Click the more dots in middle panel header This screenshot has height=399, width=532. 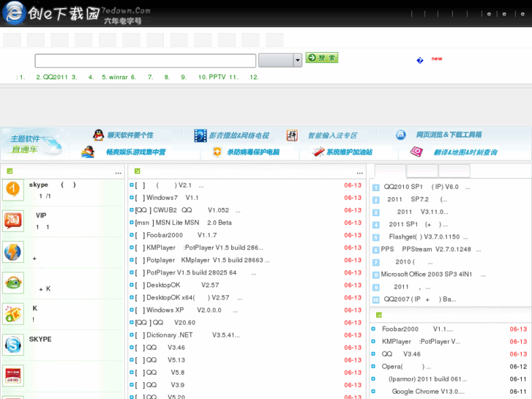pyautogui.click(x=359, y=174)
